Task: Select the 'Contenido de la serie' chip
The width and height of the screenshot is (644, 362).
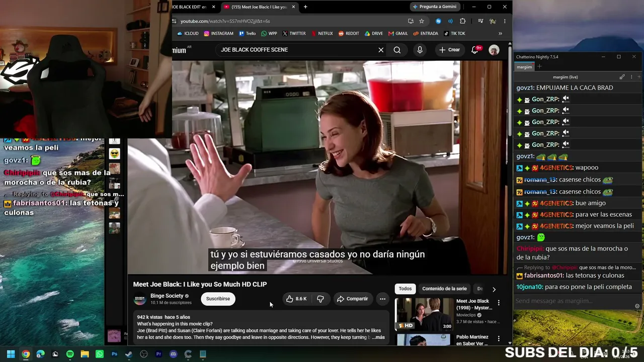Action: click(444, 289)
